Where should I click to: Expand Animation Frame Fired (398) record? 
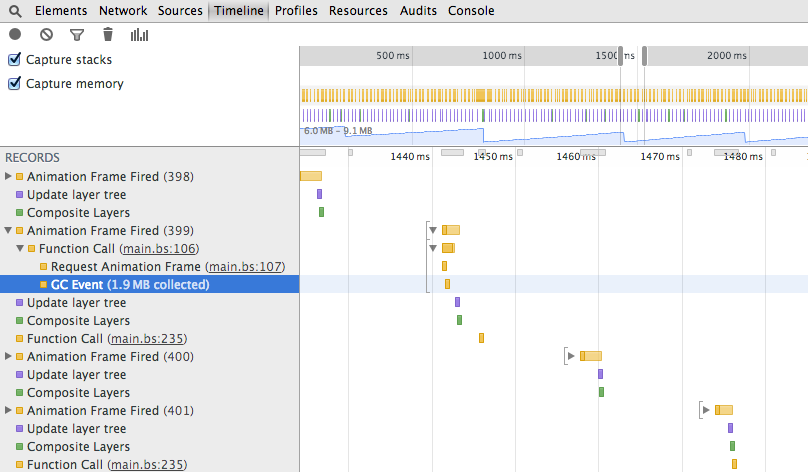[9, 177]
